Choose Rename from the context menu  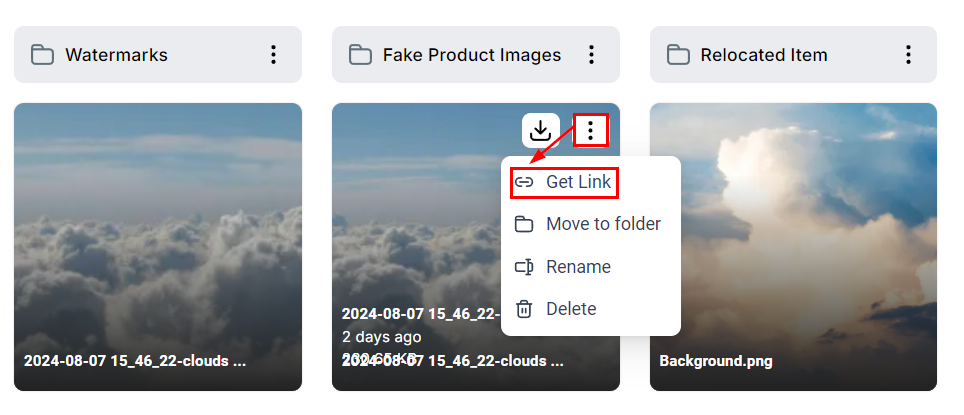click(x=591, y=267)
